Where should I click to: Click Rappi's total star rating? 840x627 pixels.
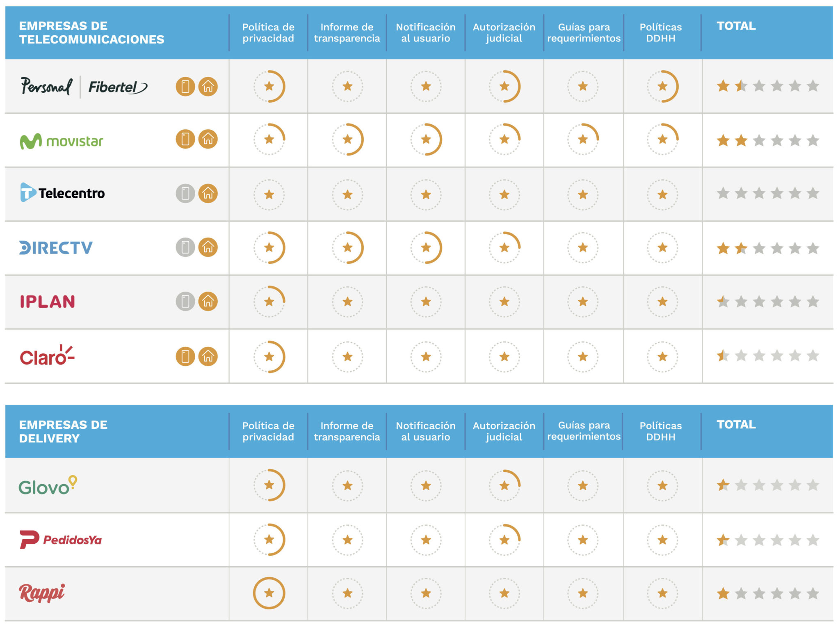(x=767, y=593)
